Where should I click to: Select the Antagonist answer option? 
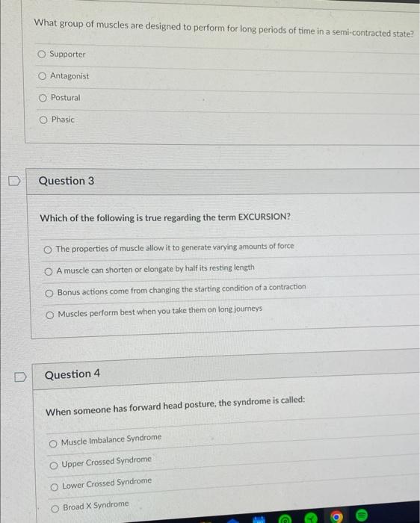(42, 76)
